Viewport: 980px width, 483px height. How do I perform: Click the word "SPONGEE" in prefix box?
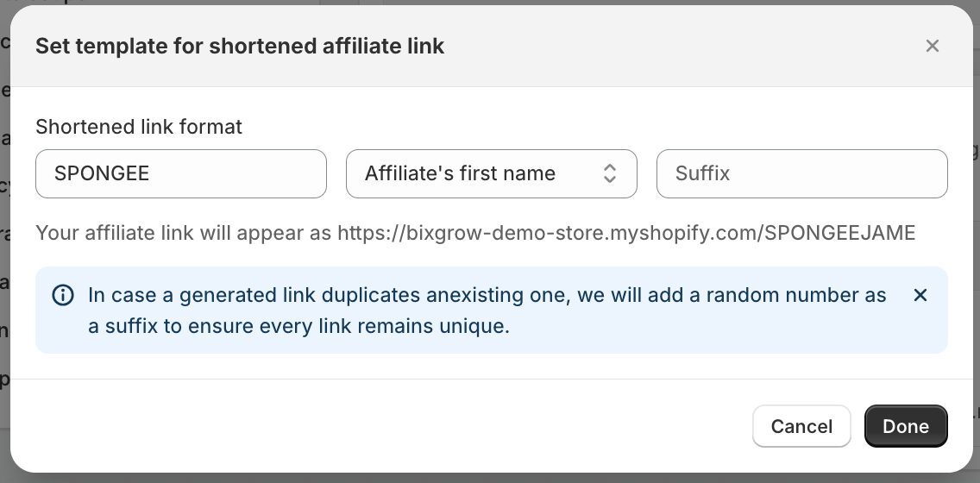102,173
